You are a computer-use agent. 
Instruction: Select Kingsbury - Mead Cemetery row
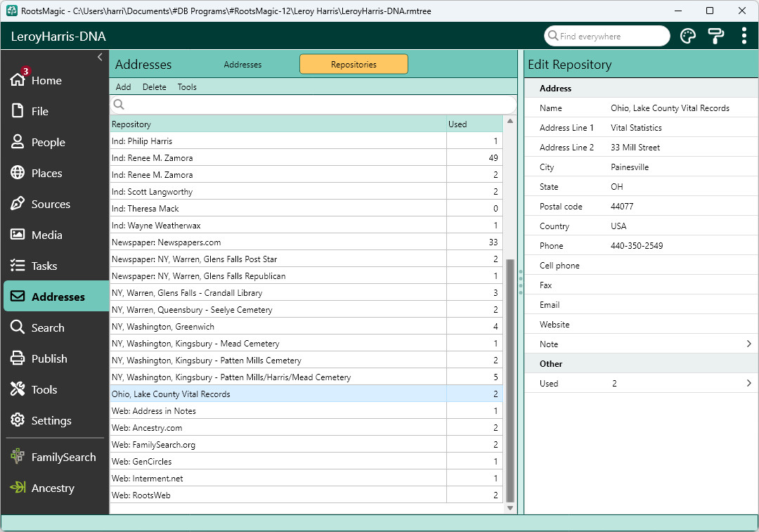[x=306, y=343]
